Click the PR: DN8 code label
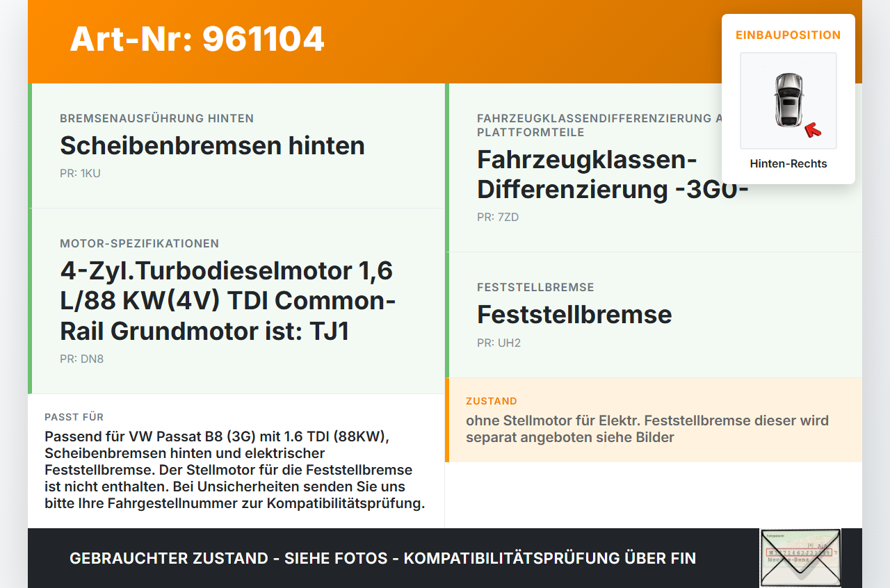 (x=81, y=359)
